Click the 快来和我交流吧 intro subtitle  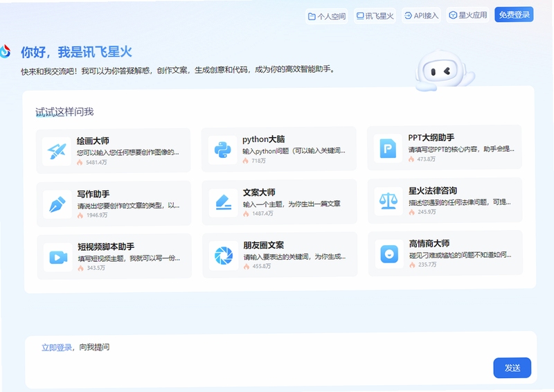(x=177, y=70)
